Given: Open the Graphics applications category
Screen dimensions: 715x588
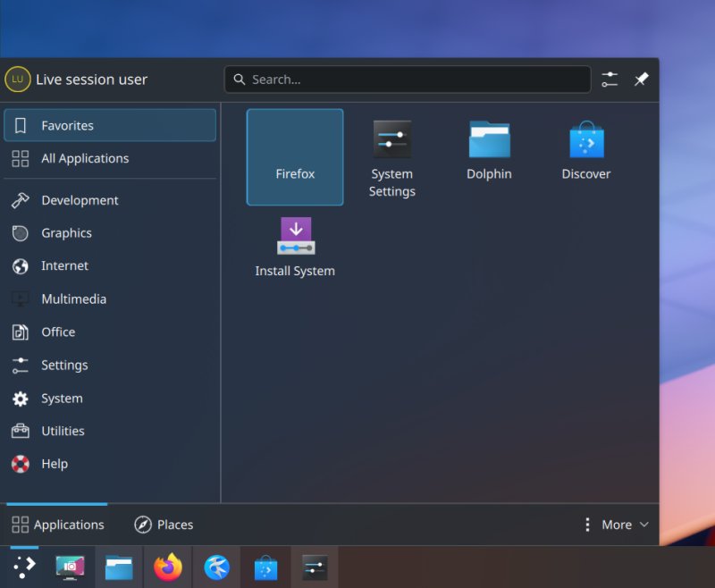Looking at the screenshot, I should tap(67, 232).
